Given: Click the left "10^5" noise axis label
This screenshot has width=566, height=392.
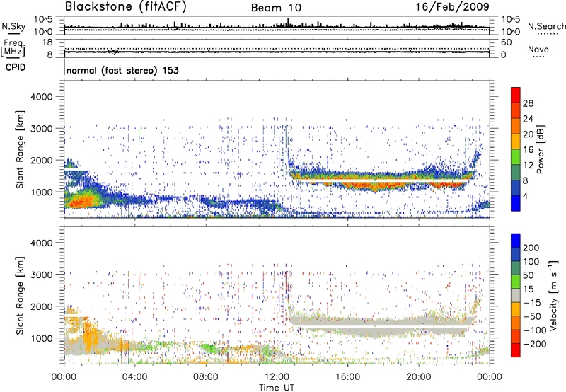Looking at the screenshot, I should coord(43,20).
